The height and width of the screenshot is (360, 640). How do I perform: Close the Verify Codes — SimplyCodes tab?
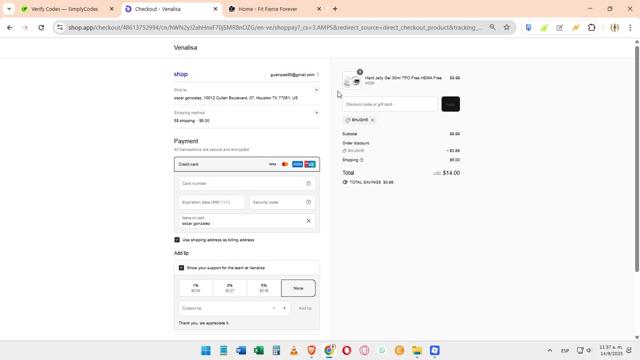click(111, 9)
